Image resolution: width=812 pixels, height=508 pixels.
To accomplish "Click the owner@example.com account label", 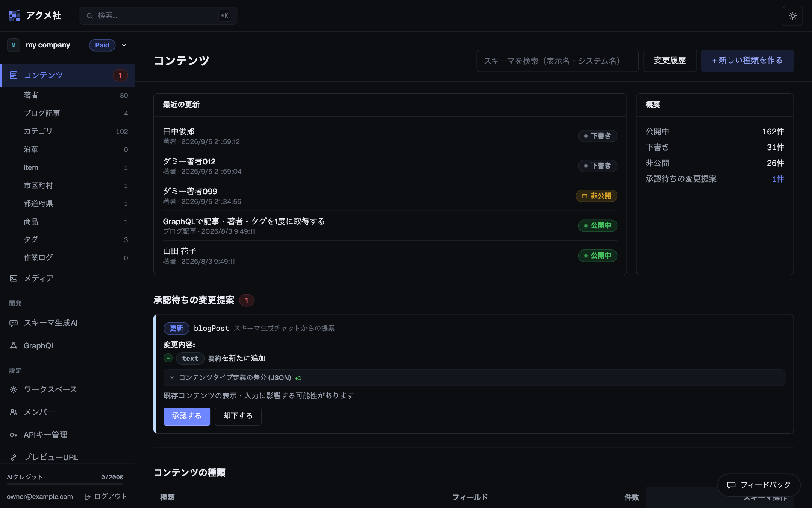I will (x=40, y=497).
